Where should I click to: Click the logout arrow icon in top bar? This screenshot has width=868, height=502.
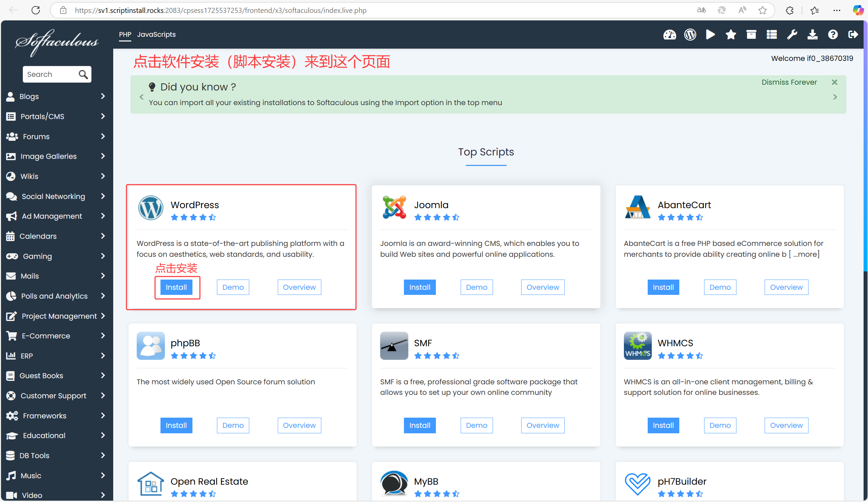tap(853, 34)
